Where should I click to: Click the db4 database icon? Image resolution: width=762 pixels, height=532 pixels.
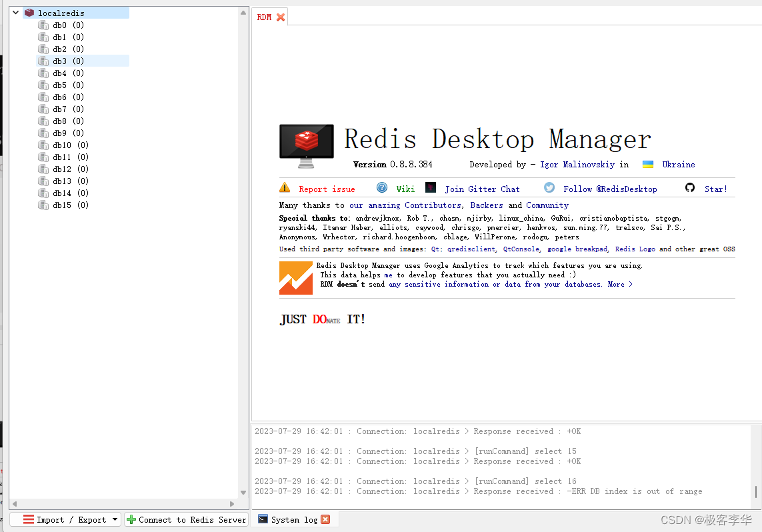click(x=43, y=73)
